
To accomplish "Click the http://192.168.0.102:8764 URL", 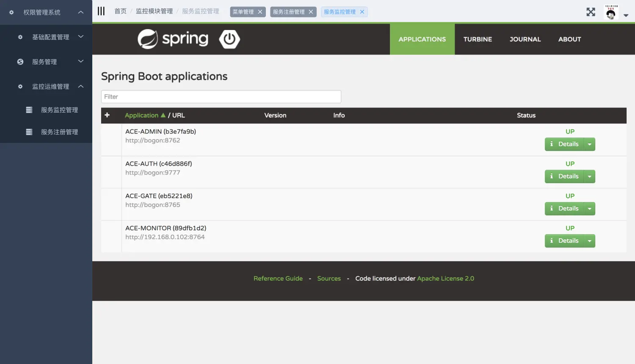I will pyautogui.click(x=165, y=237).
